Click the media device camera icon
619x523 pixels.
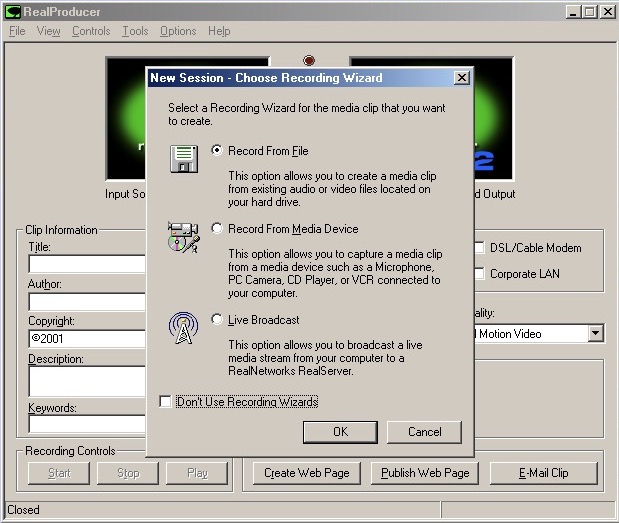184,238
